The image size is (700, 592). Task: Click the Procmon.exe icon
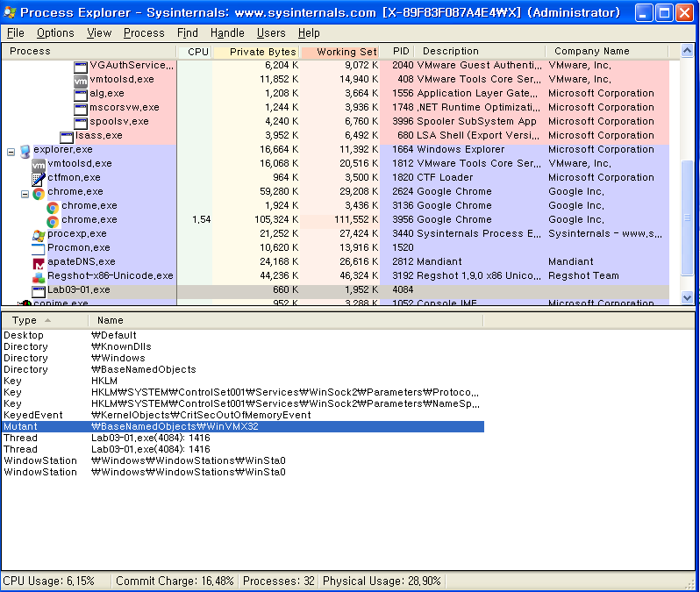(x=39, y=249)
